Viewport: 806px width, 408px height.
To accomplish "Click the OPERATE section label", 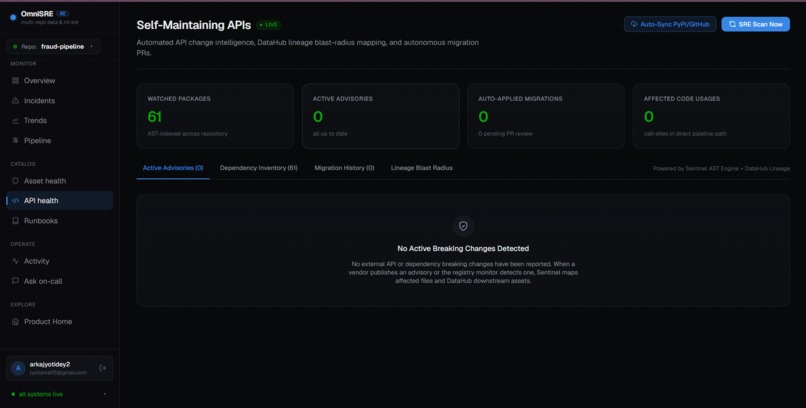I will pyautogui.click(x=23, y=244).
